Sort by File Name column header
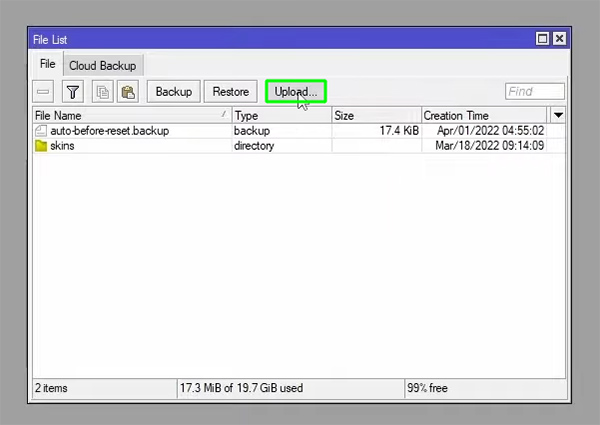 coord(130,116)
